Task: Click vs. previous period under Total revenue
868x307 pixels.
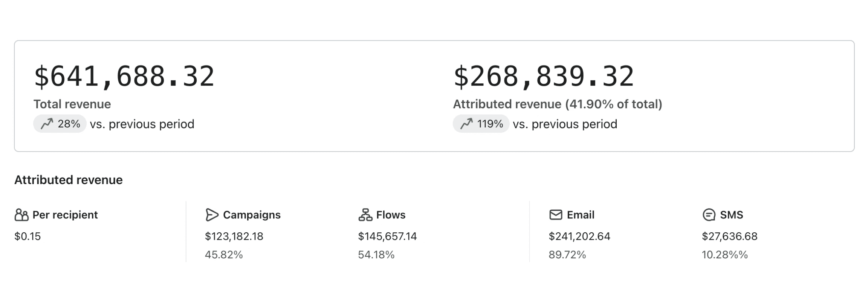Action: pos(142,124)
